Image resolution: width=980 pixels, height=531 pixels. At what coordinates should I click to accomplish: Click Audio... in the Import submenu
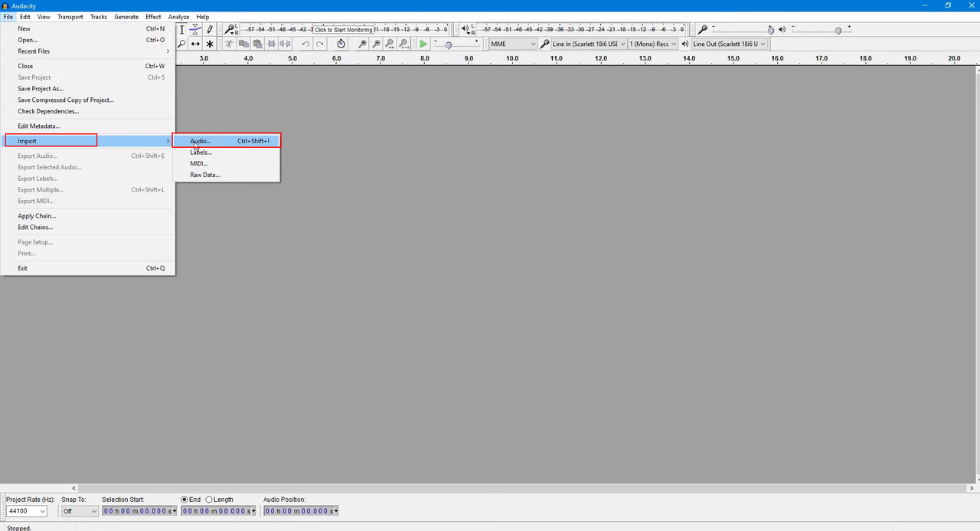[x=227, y=141]
